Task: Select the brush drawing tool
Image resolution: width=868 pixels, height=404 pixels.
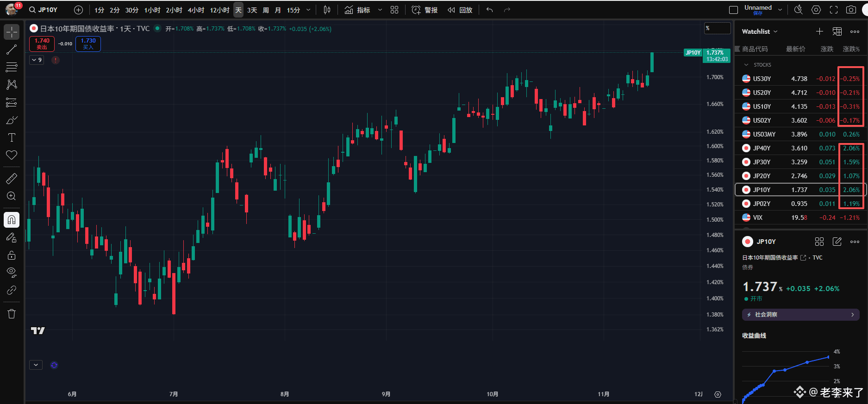Action: [12, 120]
